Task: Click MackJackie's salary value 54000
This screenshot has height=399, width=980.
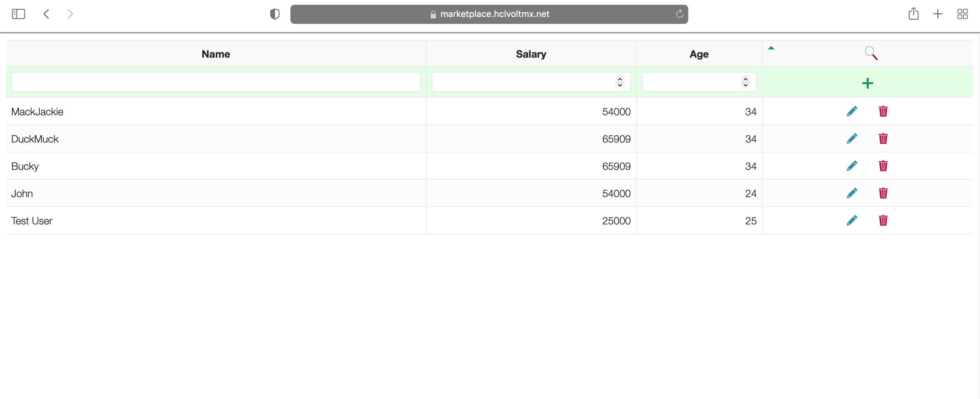Action: pos(616,112)
